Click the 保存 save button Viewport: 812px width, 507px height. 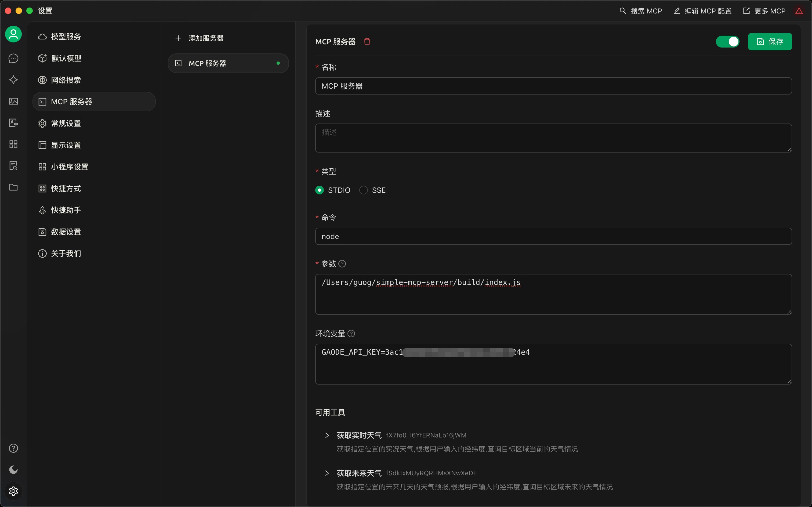pos(770,42)
